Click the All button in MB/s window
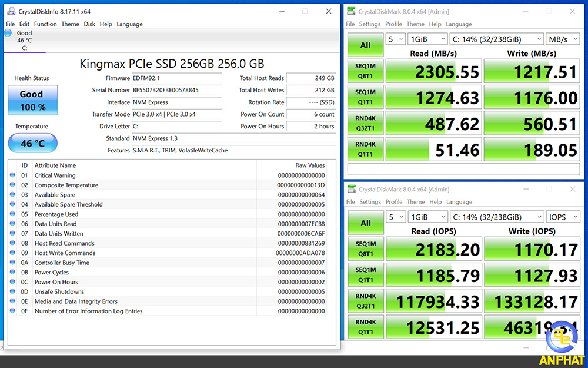The height and width of the screenshot is (368, 588). (366, 45)
